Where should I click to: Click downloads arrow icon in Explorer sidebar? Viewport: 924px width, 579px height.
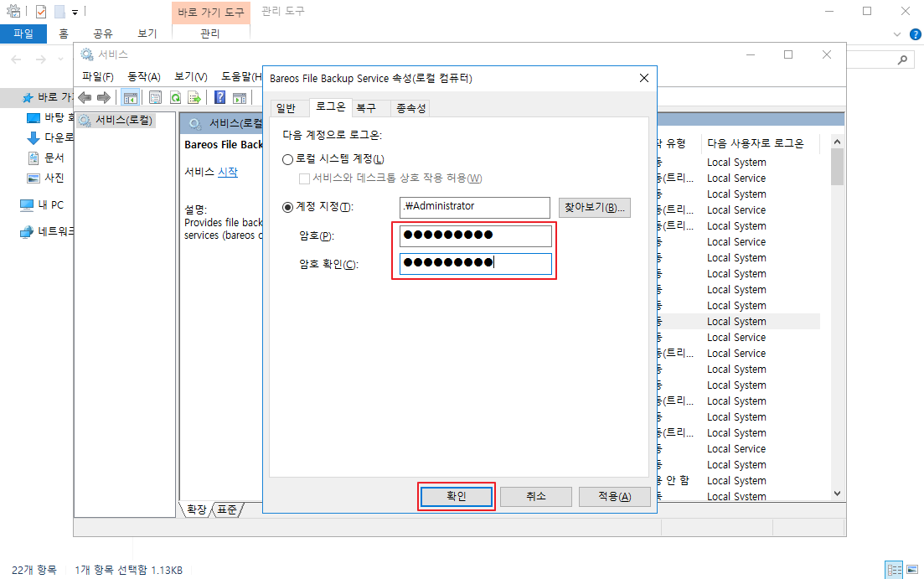click(34, 138)
